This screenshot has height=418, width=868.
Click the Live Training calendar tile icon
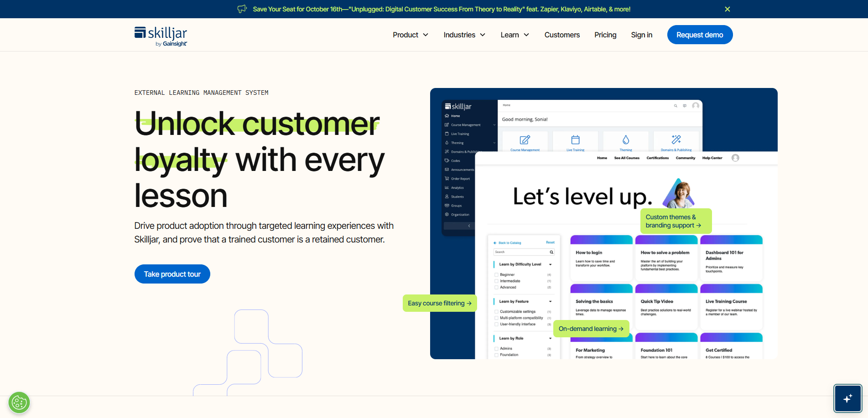tap(576, 139)
